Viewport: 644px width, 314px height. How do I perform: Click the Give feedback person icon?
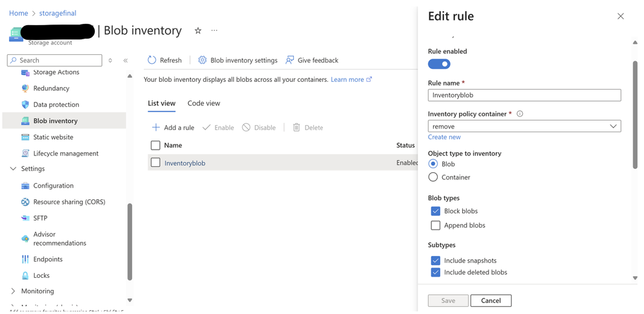pyautogui.click(x=290, y=61)
